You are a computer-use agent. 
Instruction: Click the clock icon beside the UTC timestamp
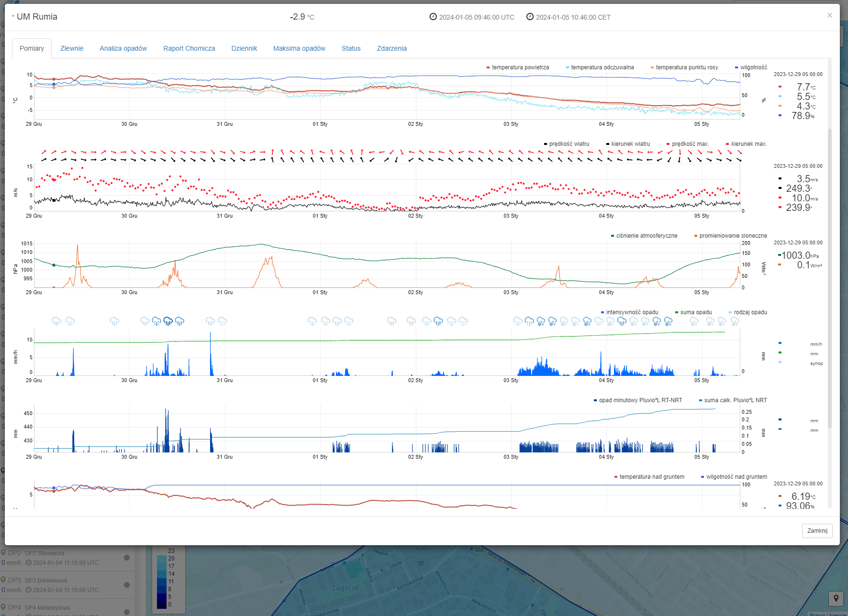[x=433, y=17]
